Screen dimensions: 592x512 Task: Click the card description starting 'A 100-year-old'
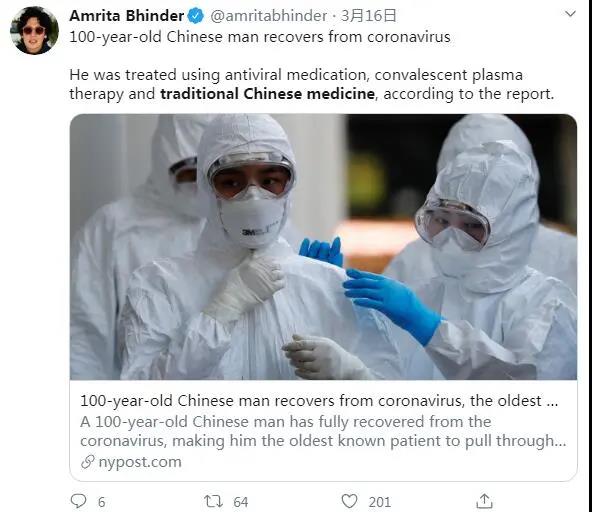[x=323, y=431]
